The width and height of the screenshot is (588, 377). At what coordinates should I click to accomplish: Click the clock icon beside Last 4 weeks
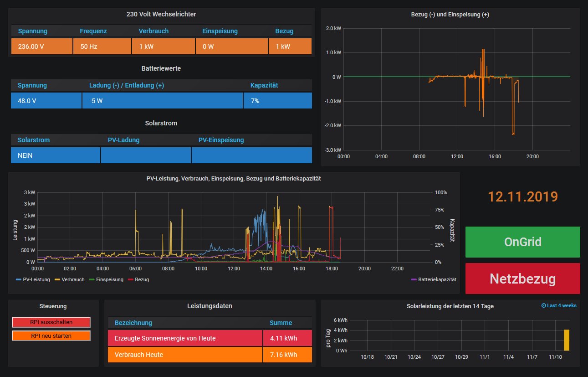543,305
